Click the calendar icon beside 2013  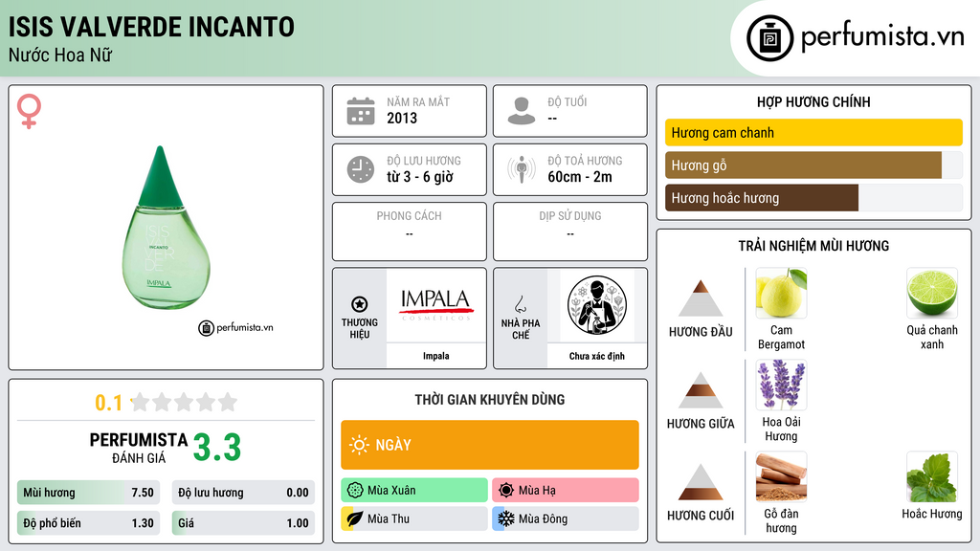click(x=361, y=111)
